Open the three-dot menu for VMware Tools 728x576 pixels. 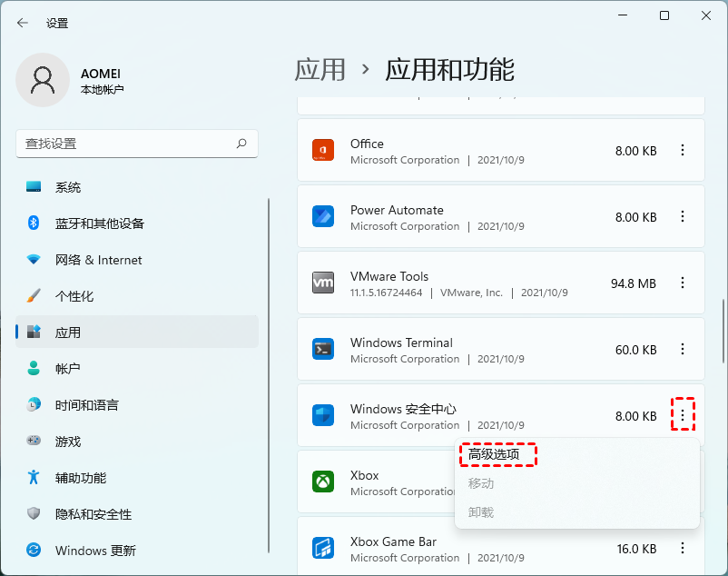[x=683, y=283]
